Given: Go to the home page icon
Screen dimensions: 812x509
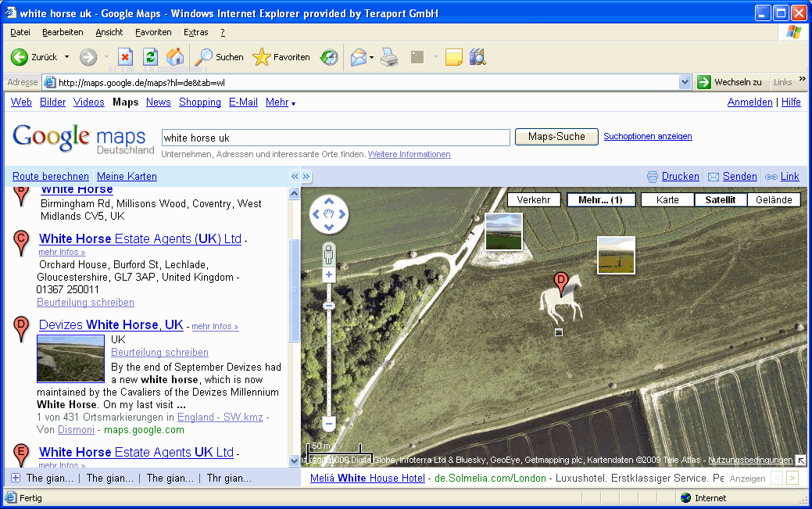Looking at the screenshot, I should 175,57.
